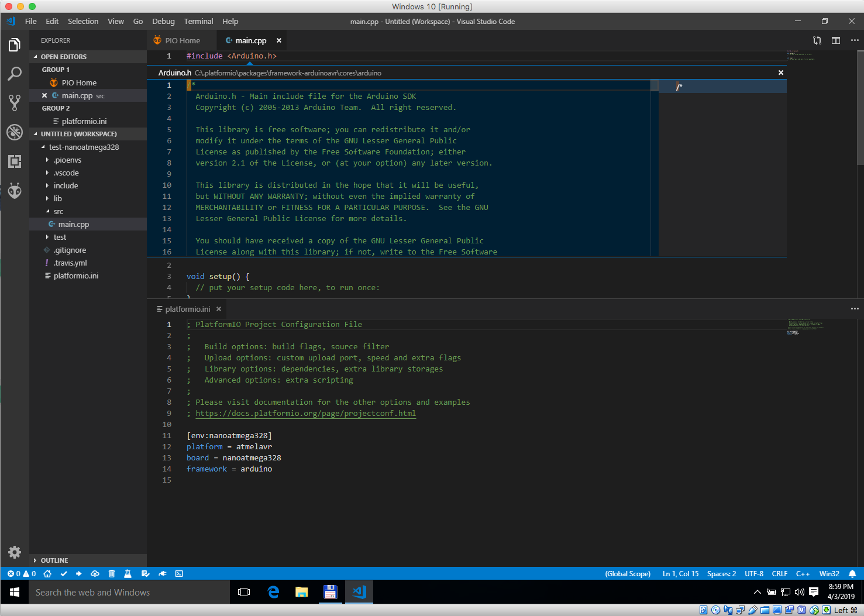Expand the test folder
This screenshot has height=616, width=864.
point(60,237)
